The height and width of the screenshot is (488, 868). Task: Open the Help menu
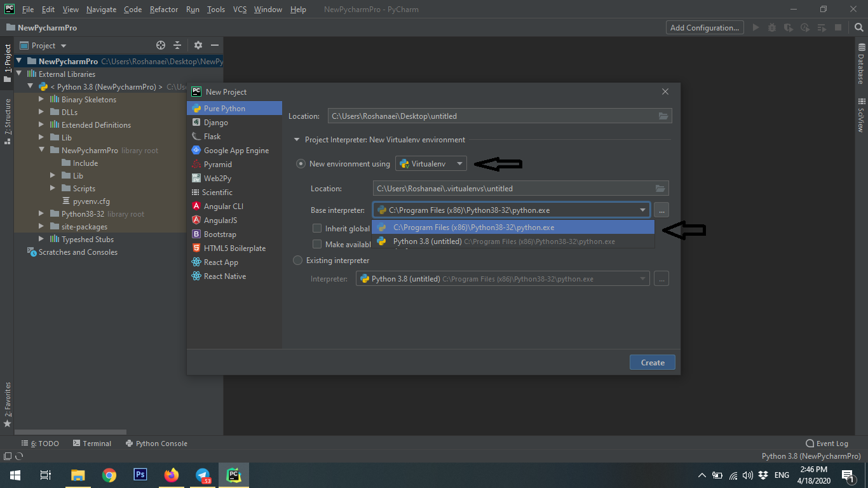[x=298, y=10]
